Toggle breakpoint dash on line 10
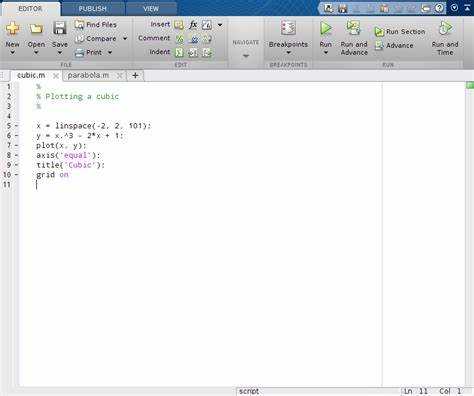 point(16,174)
